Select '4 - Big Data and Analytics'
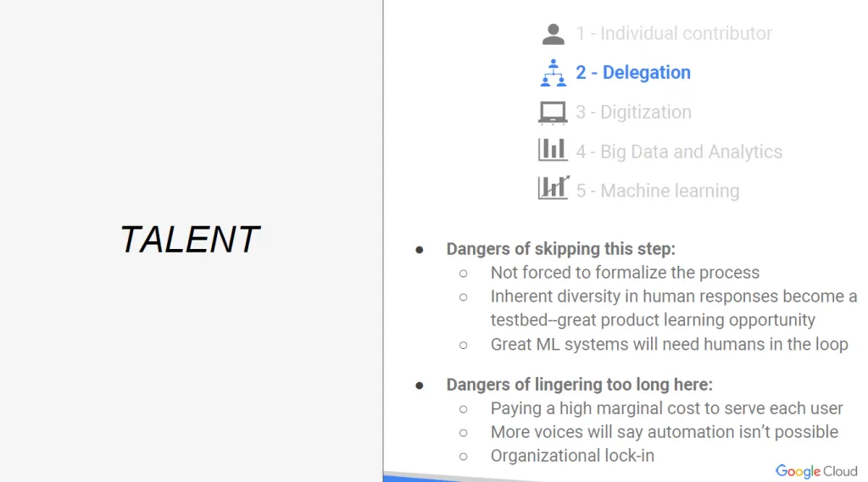This screenshot has width=868, height=482. point(679,152)
